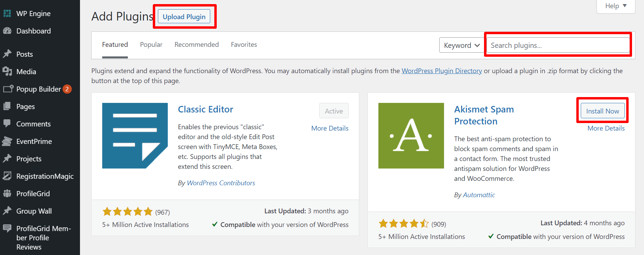Screen dimensions: 644x255
Task: Open Akismet Spam Protection title link
Action: 484,115
